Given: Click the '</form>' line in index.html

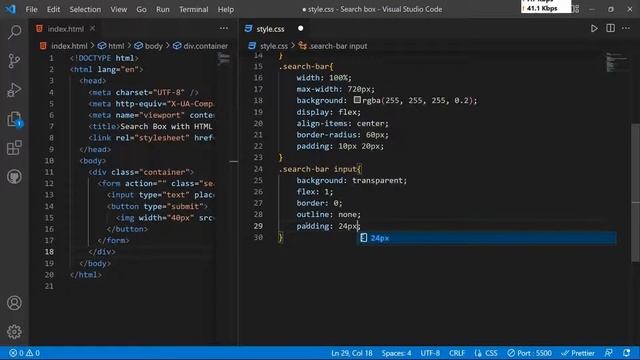Looking at the screenshot, I should (113, 240).
